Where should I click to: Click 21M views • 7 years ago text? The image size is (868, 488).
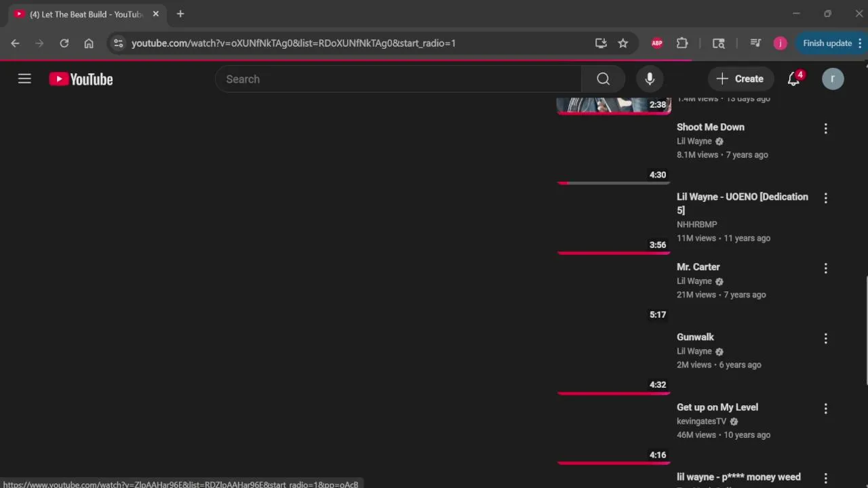pos(722,295)
